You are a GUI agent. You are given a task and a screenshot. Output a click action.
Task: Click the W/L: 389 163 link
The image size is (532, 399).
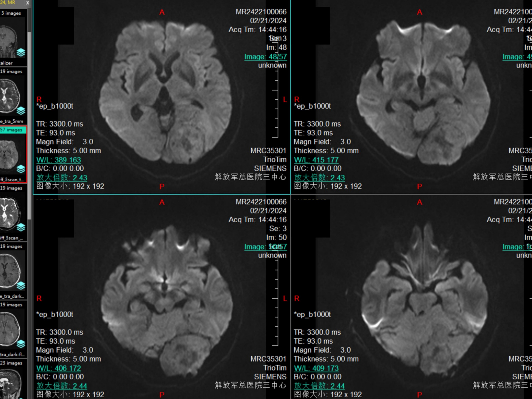click(58, 160)
